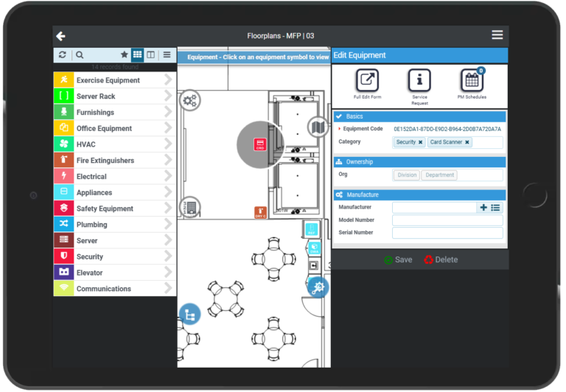Click the card scanner symbol on floorplan
The width and height of the screenshot is (566, 392).
[x=259, y=144]
